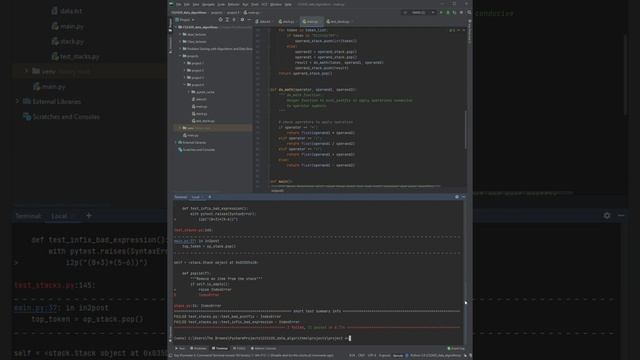This screenshot has width=640, height=360.
Task: Click the Select Opened File locate icon
Action: point(221,20)
